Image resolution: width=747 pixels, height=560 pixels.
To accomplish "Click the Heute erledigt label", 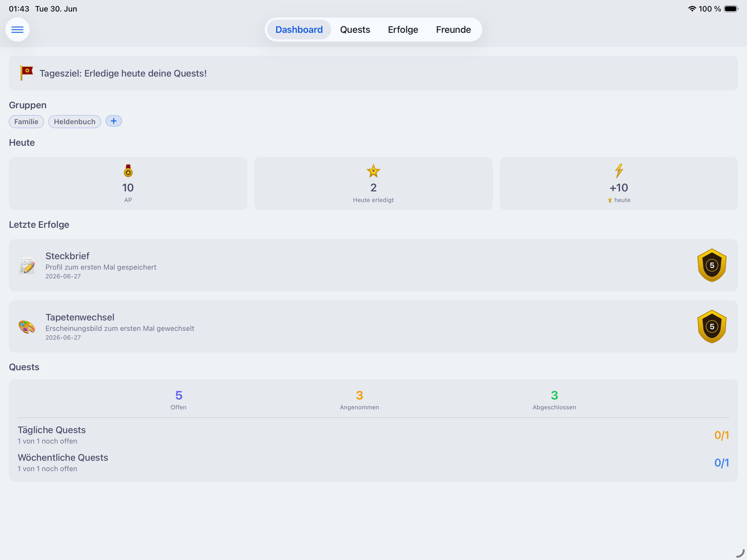I will point(373,200).
